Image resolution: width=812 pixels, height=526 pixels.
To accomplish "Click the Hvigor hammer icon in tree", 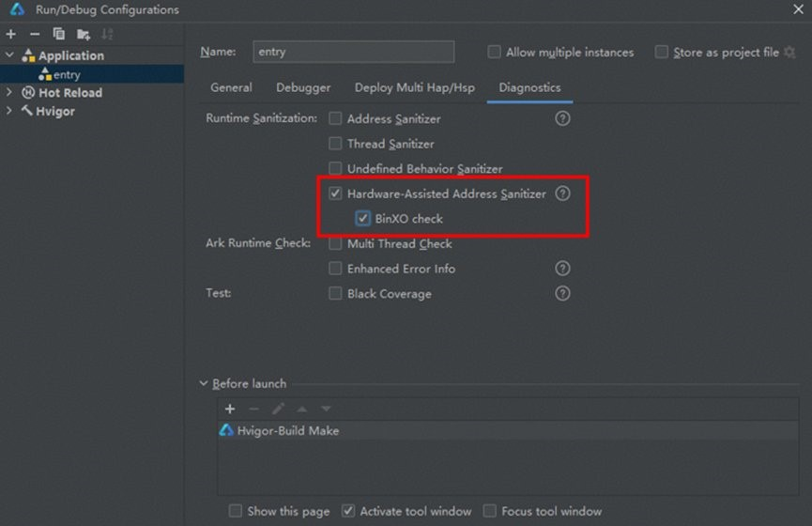I will [x=26, y=111].
